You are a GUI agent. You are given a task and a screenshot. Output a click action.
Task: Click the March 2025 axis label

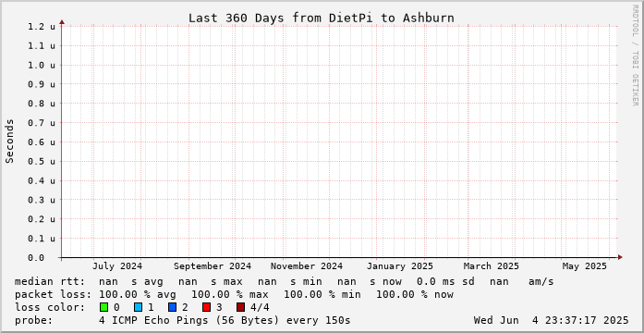tap(492, 266)
